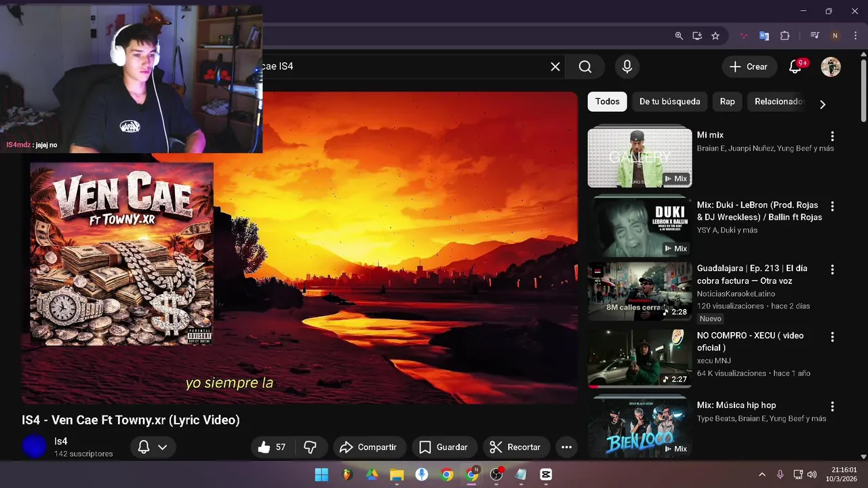Open Google Drive from taskbar
Image resolution: width=868 pixels, height=488 pixels.
pos(372,474)
